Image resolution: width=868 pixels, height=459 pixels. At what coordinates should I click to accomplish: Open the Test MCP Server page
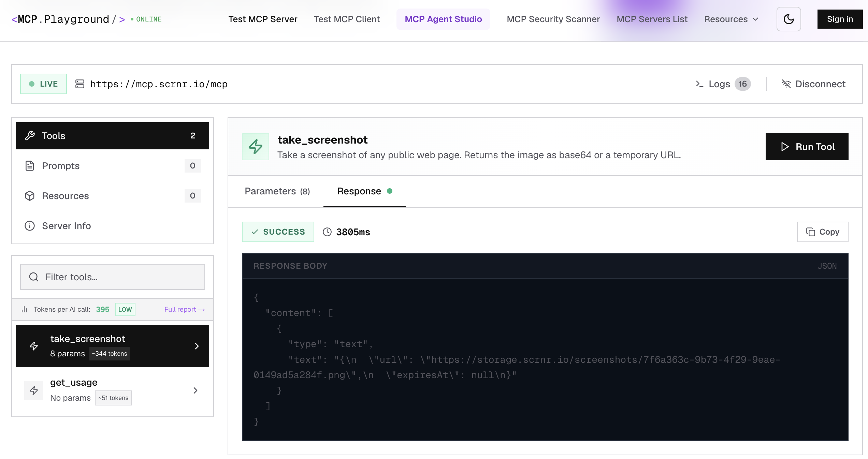pyautogui.click(x=263, y=19)
